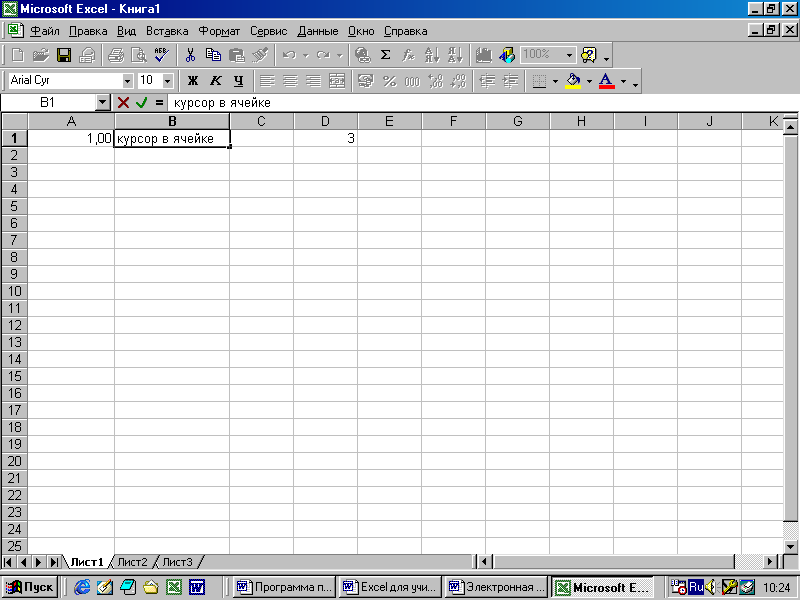Open the font size 10 dropdown
This screenshot has width=800, height=600.
tap(167, 81)
